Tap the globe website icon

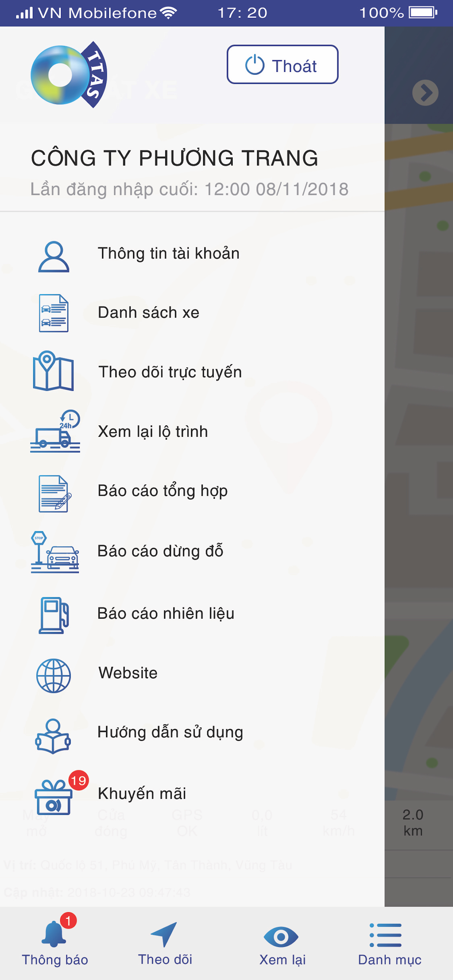coord(53,676)
